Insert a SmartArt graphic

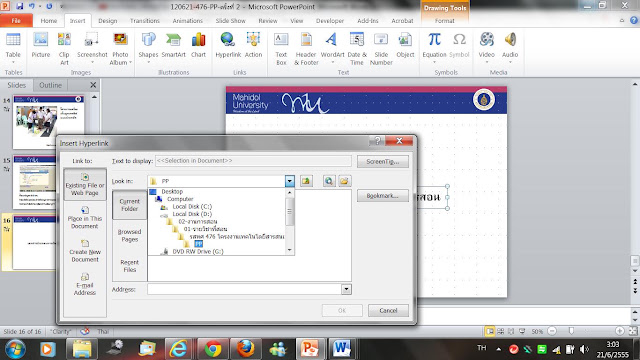click(x=173, y=46)
